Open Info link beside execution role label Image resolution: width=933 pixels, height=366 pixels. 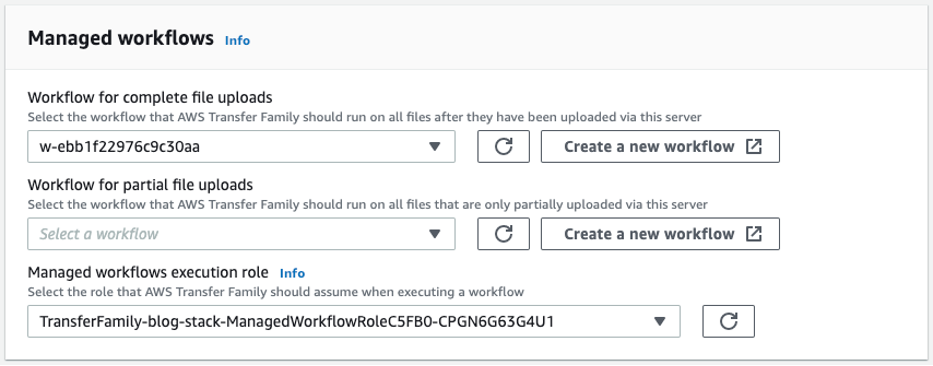[x=292, y=273]
